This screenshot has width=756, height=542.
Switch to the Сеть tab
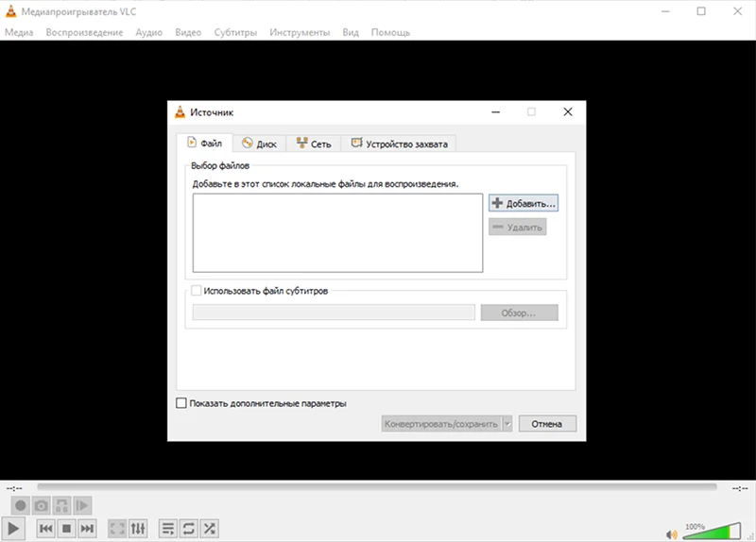pyautogui.click(x=314, y=144)
